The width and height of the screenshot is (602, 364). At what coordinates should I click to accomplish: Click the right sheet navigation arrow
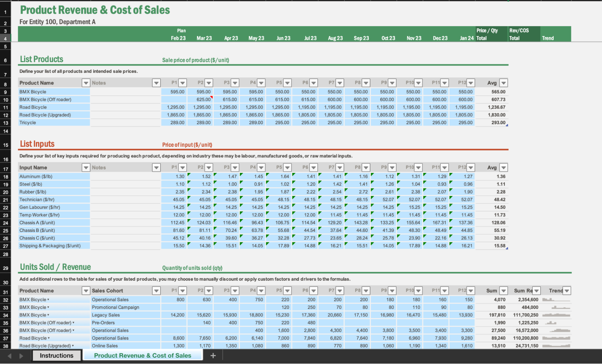tap(21, 355)
